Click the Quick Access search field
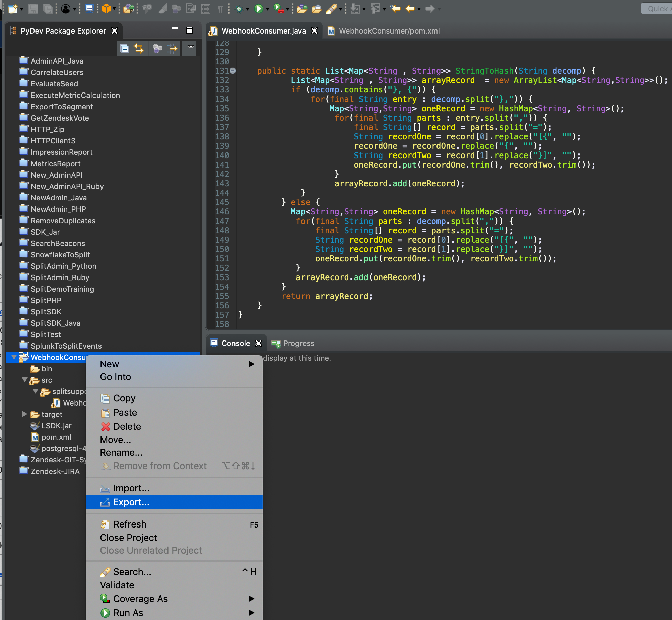 [x=657, y=9]
